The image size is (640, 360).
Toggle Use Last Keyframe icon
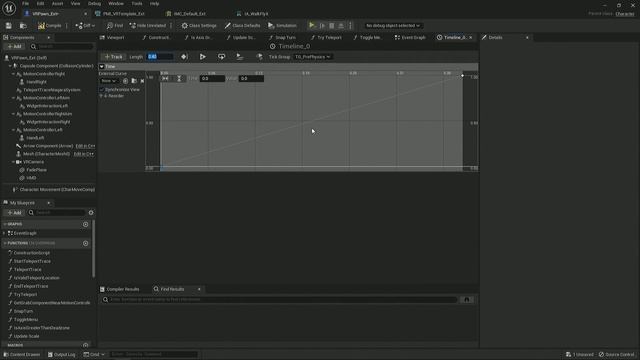coord(184,57)
